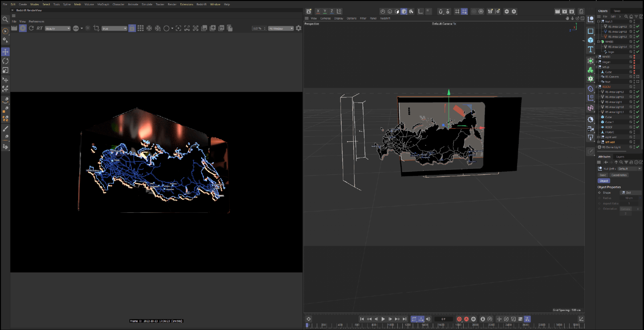This screenshot has width=644, height=330.
Task: Click the Basic attribute button
Action: point(603,175)
